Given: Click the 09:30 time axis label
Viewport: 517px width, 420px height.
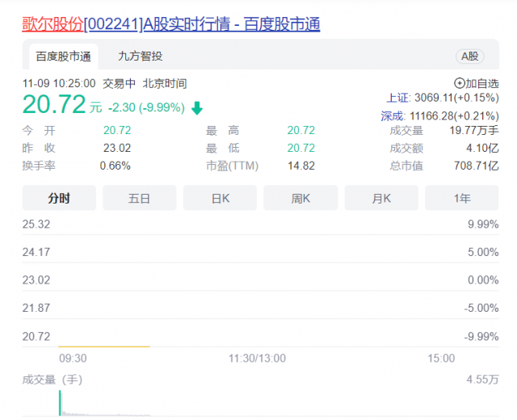Looking at the screenshot, I should (x=73, y=358).
